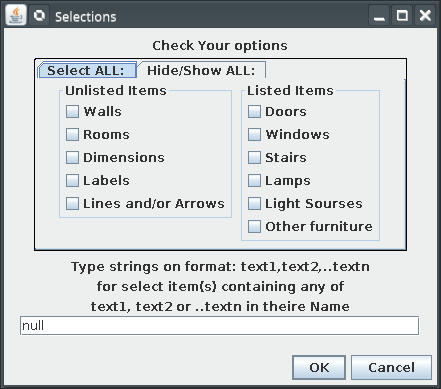Switch to the Select ALL tab
Viewport: 441px width, 389px height.
pyautogui.click(x=87, y=70)
